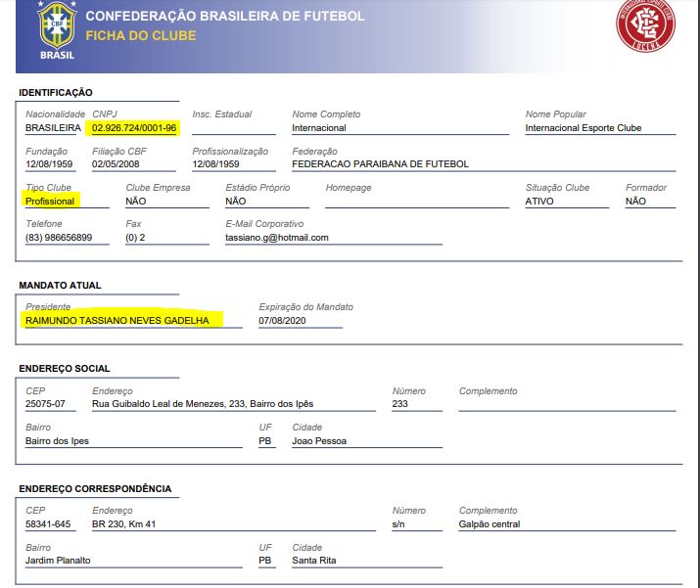Click the Estádio Próprio value NÃO
This screenshot has height=588, width=700.
tap(236, 202)
